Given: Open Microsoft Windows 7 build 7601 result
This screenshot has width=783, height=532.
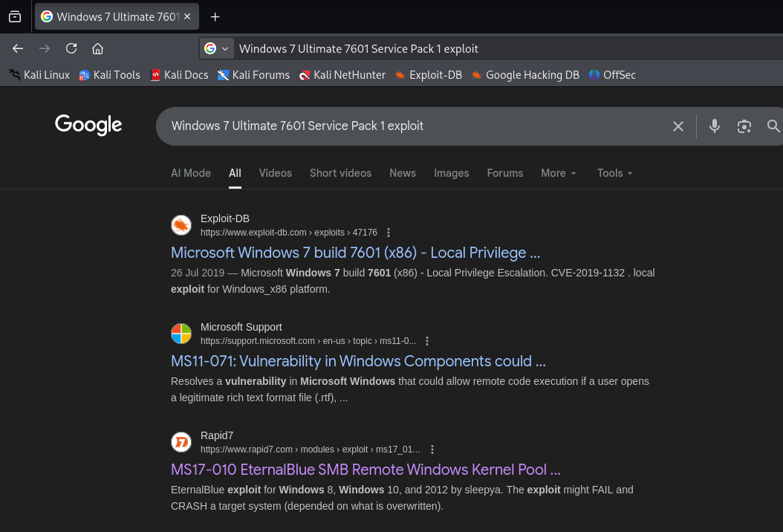Looking at the screenshot, I should [x=356, y=253].
